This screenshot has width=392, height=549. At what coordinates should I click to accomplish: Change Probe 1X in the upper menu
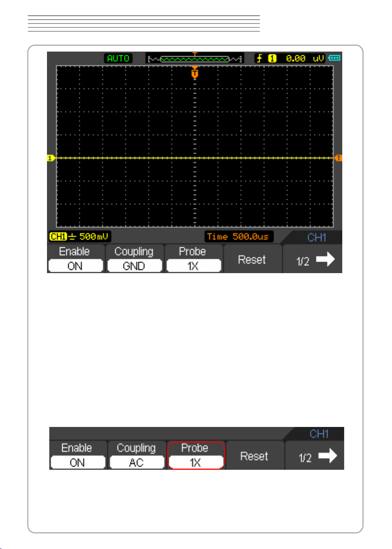pyautogui.click(x=194, y=259)
